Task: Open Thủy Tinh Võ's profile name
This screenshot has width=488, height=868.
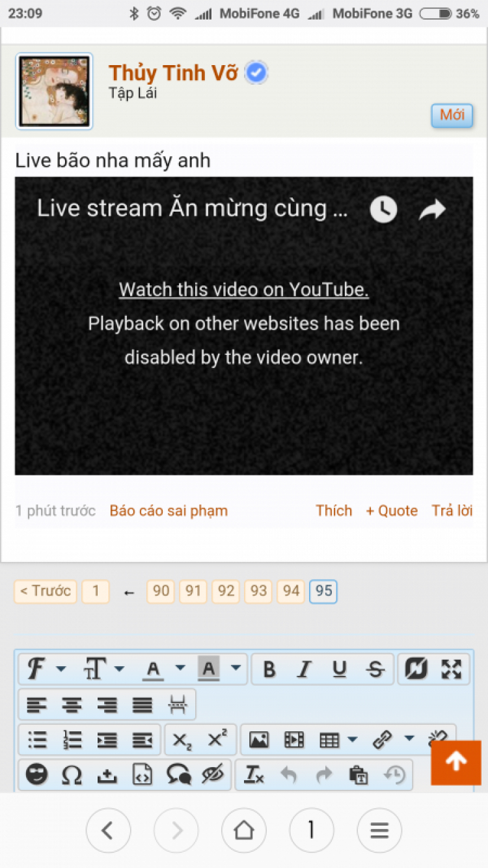Action: [x=174, y=74]
